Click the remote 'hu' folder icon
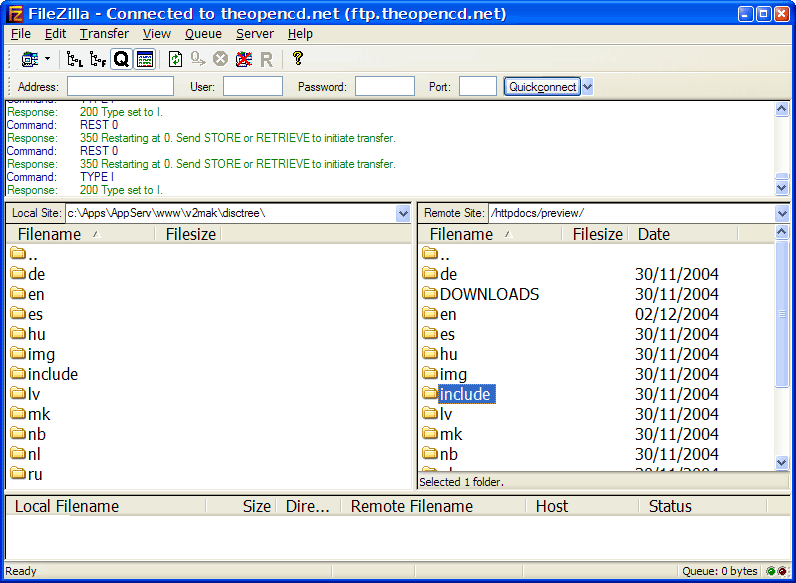This screenshot has width=796, height=583. coord(430,353)
